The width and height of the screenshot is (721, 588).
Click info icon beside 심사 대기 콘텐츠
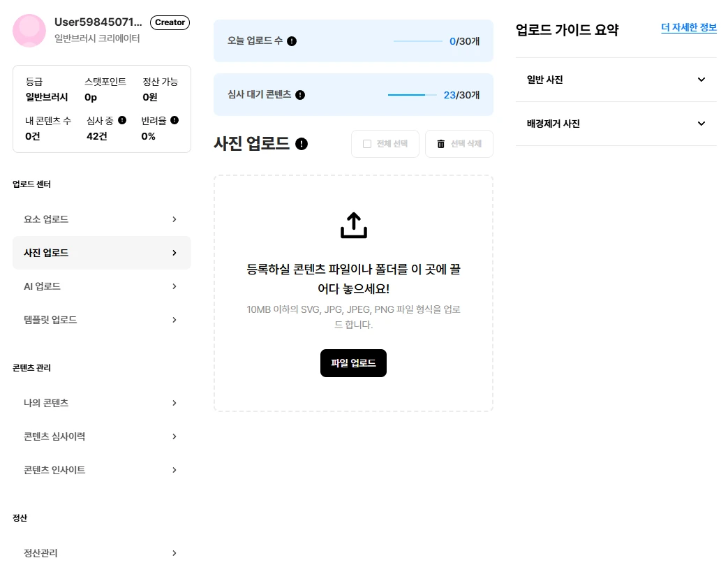300,95
